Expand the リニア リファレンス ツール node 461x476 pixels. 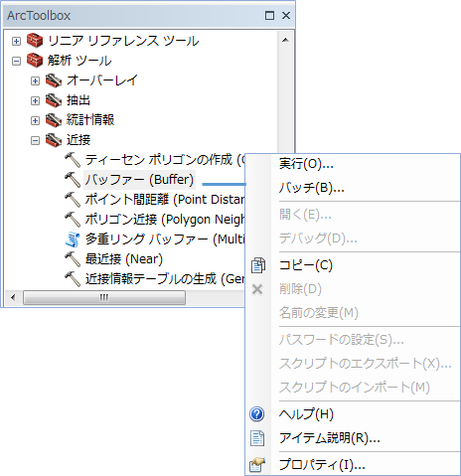(16, 41)
